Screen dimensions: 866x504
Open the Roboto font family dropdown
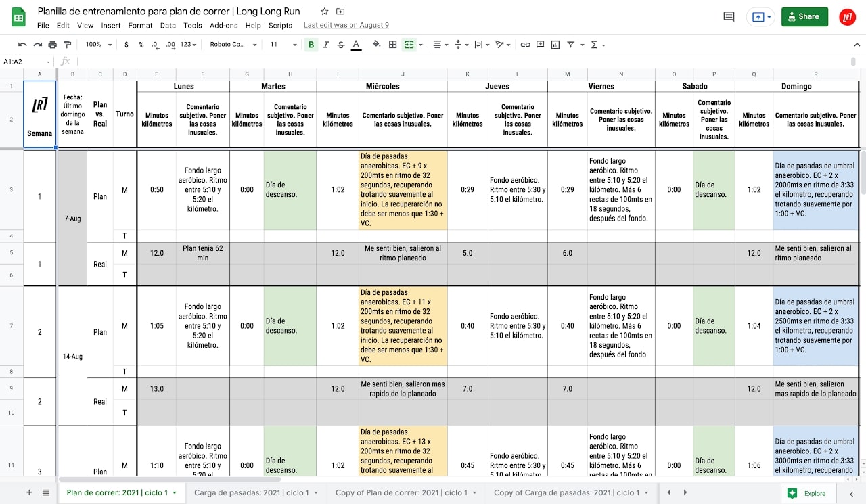[233, 45]
